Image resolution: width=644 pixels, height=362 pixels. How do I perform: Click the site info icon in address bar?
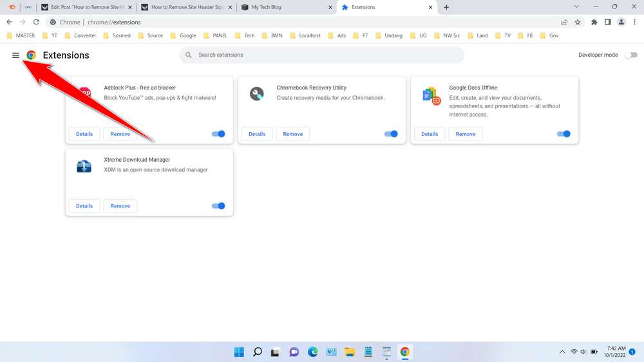point(53,22)
